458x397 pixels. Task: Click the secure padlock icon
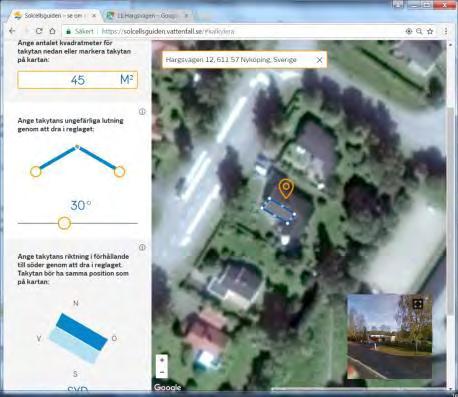click(x=68, y=31)
